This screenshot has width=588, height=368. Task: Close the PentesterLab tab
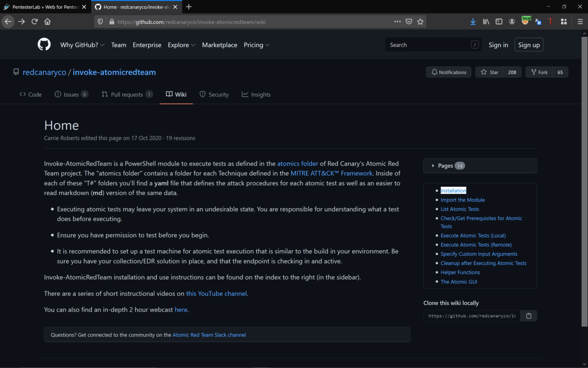(84, 7)
